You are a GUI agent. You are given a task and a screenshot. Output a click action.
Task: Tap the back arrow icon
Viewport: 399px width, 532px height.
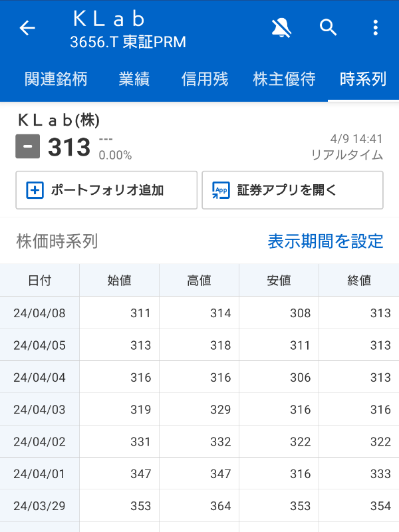25,29
